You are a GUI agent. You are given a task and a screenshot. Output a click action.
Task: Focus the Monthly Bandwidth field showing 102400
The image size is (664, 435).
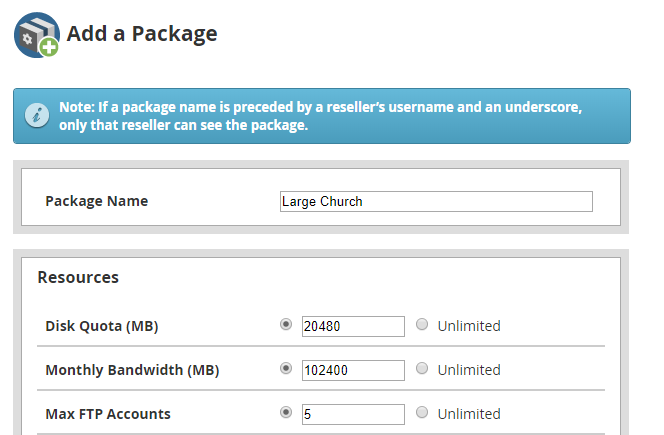[x=353, y=370]
